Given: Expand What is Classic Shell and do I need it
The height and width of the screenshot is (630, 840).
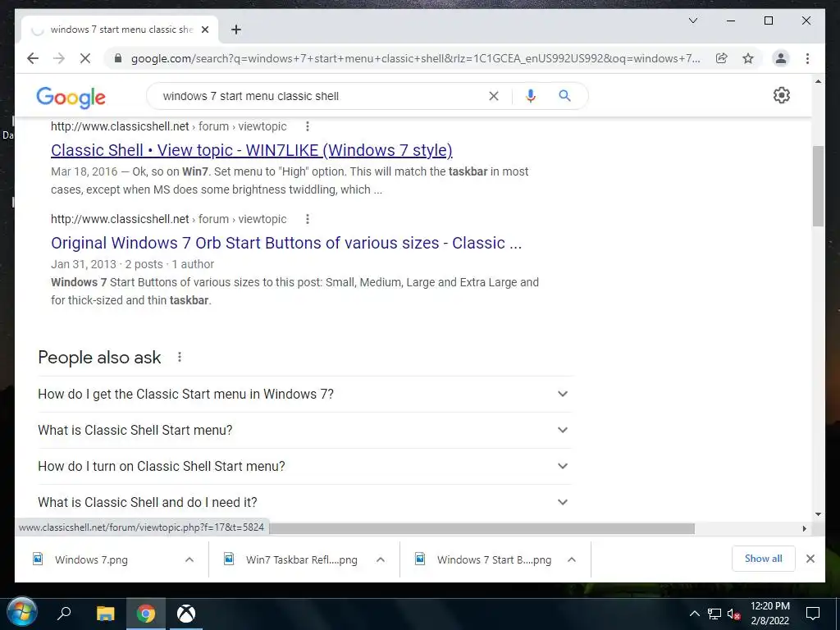Looking at the screenshot, I should point(305,503).
